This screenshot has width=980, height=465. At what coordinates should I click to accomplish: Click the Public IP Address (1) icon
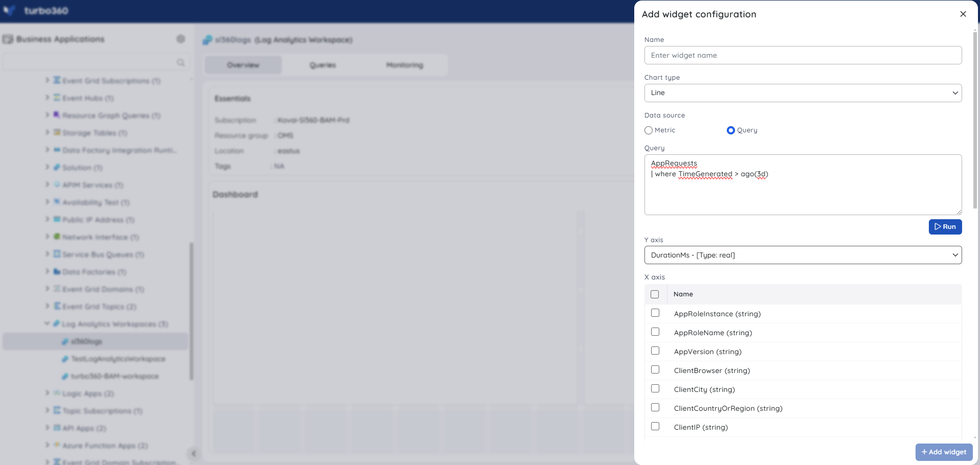tap(57, 219)
